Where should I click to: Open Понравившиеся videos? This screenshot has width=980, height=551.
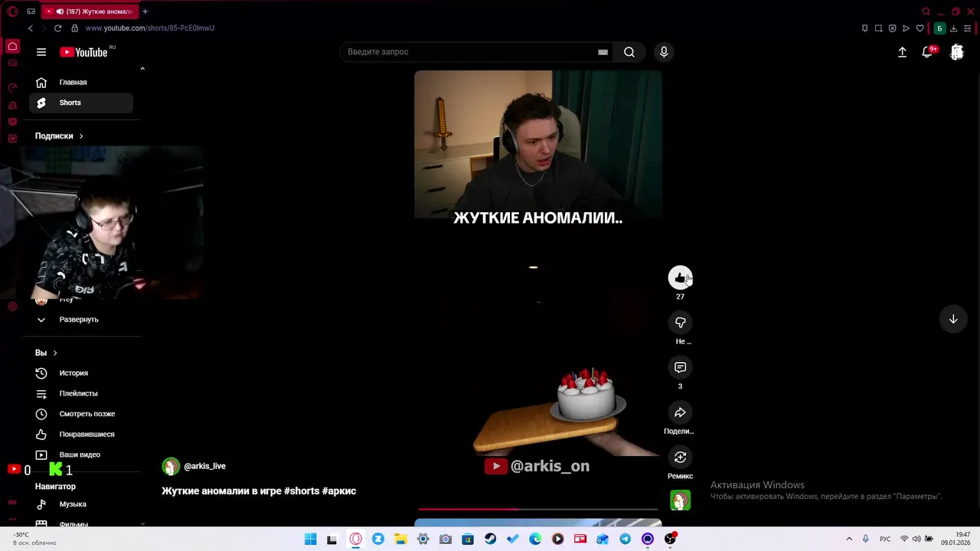tap(81, 434)
